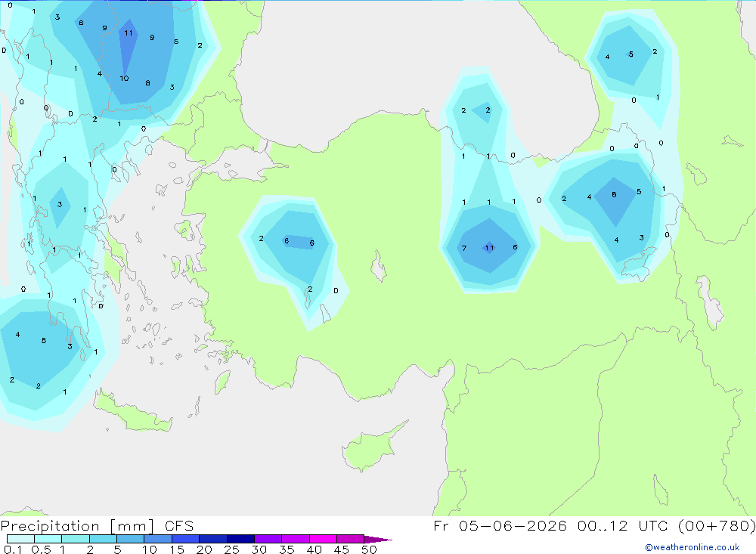Open the weatheronline.co.uk copyright link

click(x=692, y=547)
